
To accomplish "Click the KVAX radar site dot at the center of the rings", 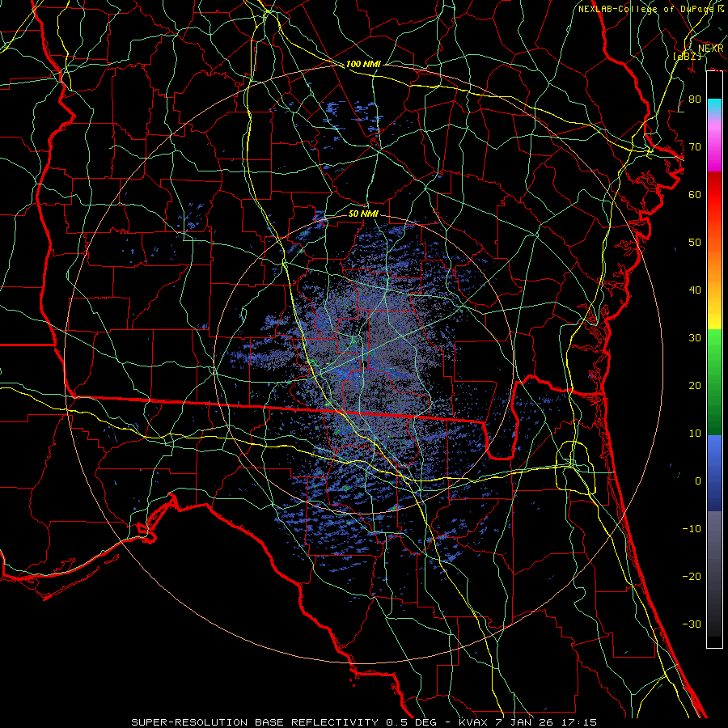I will [365, 364].
